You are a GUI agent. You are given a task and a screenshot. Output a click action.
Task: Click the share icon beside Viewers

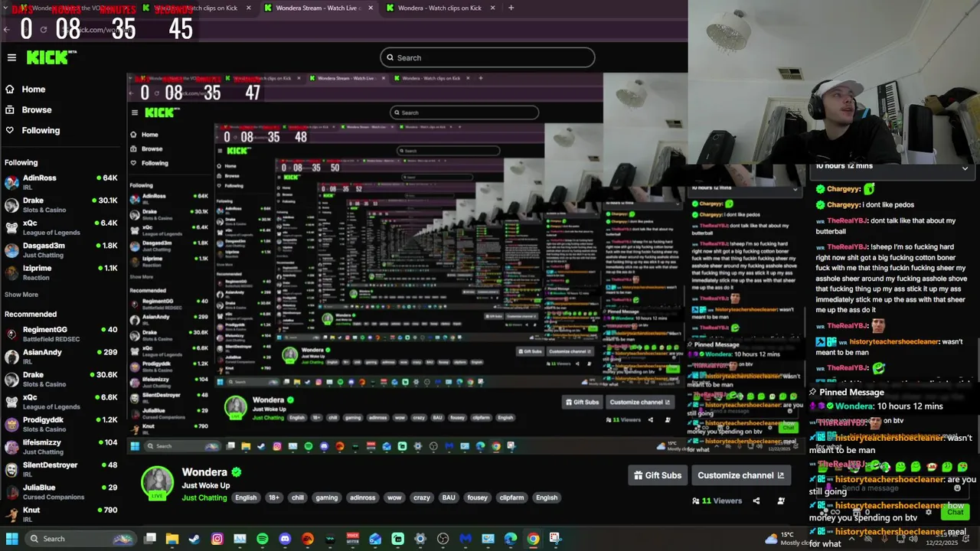[756, 501]
